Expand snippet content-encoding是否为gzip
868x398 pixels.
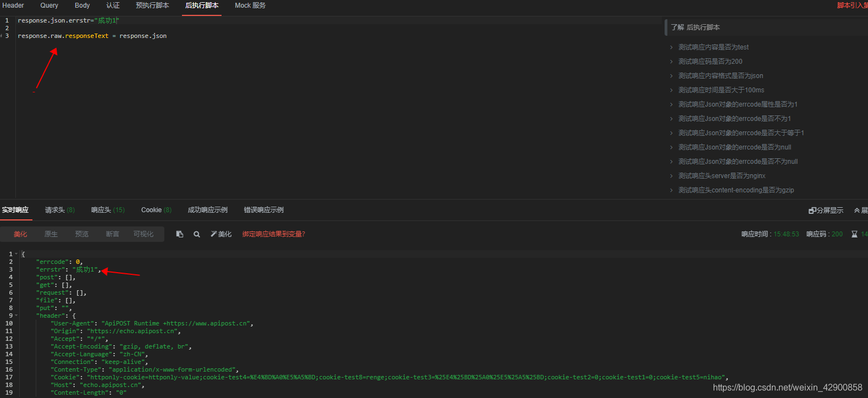pos(736,190)
